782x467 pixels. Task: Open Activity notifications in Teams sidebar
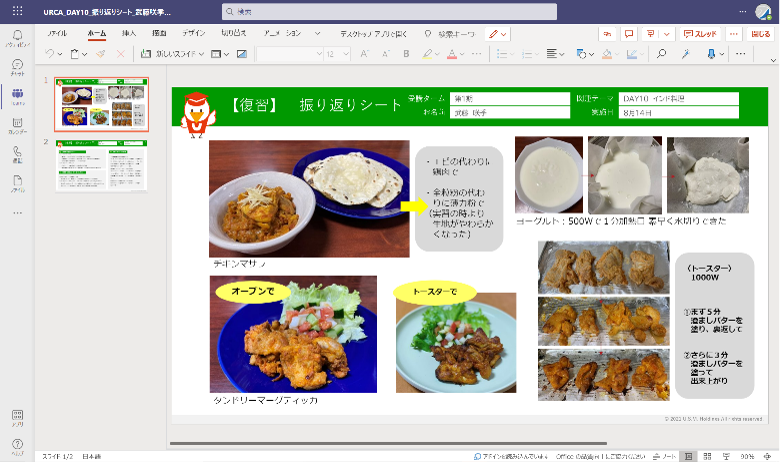tap(17, 38)
